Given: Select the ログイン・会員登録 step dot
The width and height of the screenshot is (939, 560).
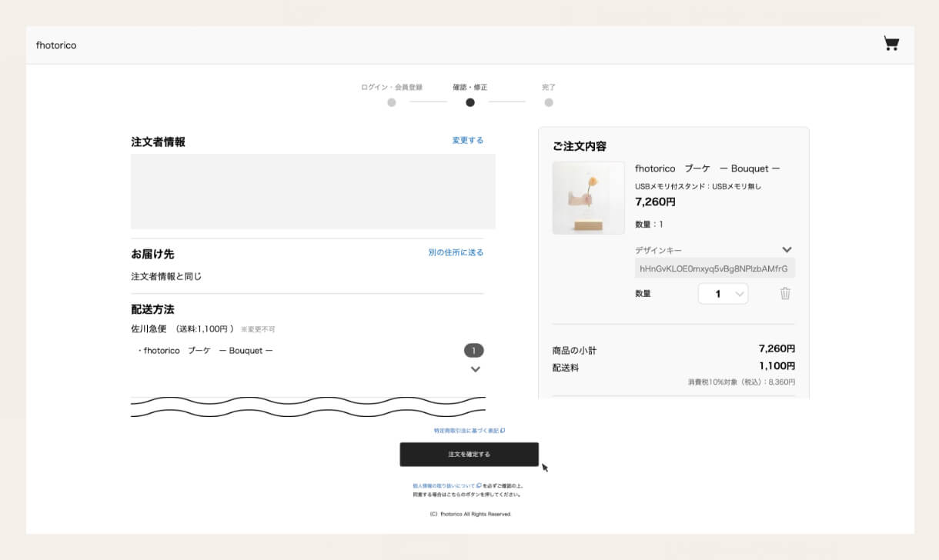Looking at the screenshot, I should coord(392,102).
